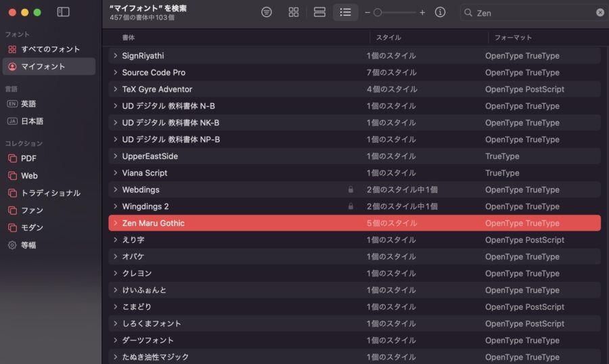Viewport: 609px width, 364px height.
Task: Decrease preview size with minus icon
Action: click(367, 13)
